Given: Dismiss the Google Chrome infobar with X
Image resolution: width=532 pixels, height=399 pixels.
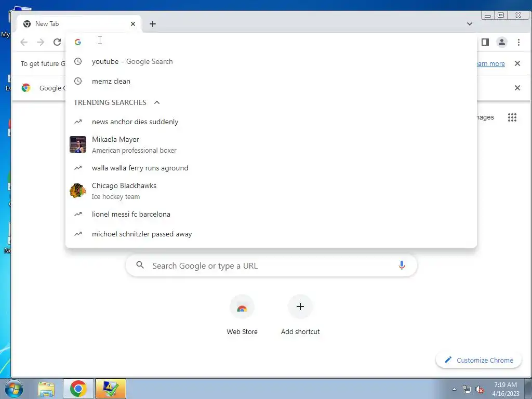Looking at the screenshot, I should click(517, 88).
